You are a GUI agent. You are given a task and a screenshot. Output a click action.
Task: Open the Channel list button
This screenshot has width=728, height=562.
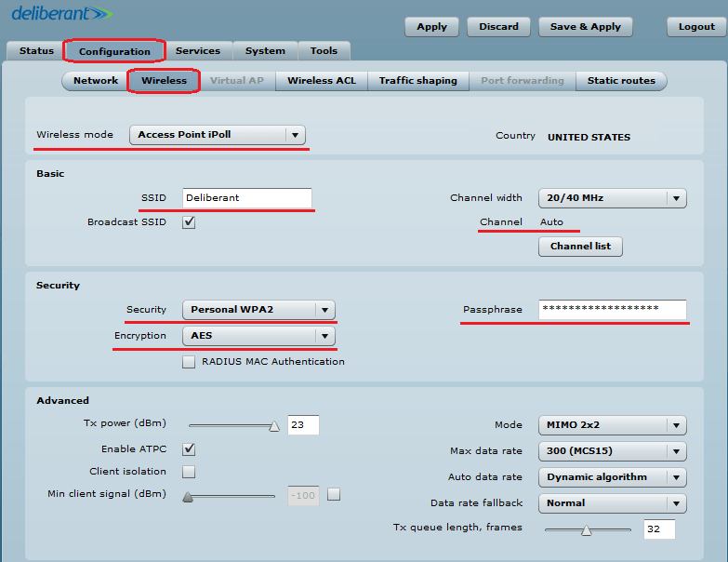pos(580,247)
